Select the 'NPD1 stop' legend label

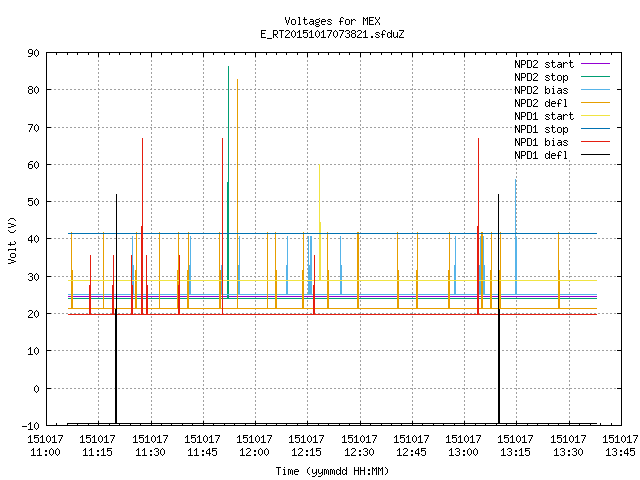[x=541, y=129]
